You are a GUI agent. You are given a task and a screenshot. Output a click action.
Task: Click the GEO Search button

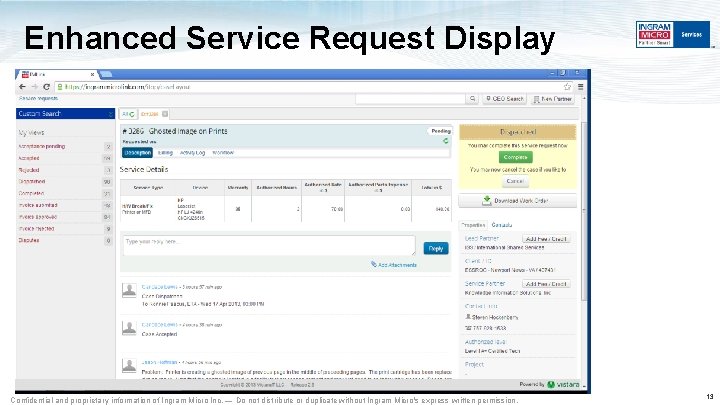(x=504, y=99)
